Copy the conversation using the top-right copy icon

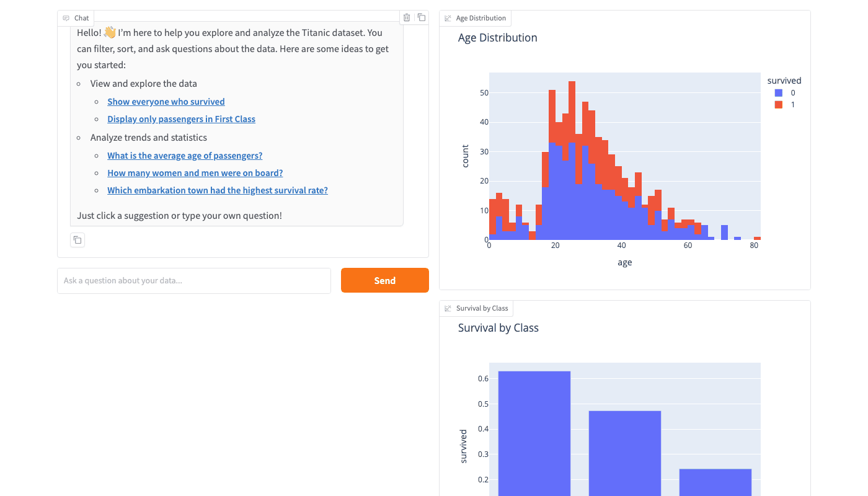(422, 17)
